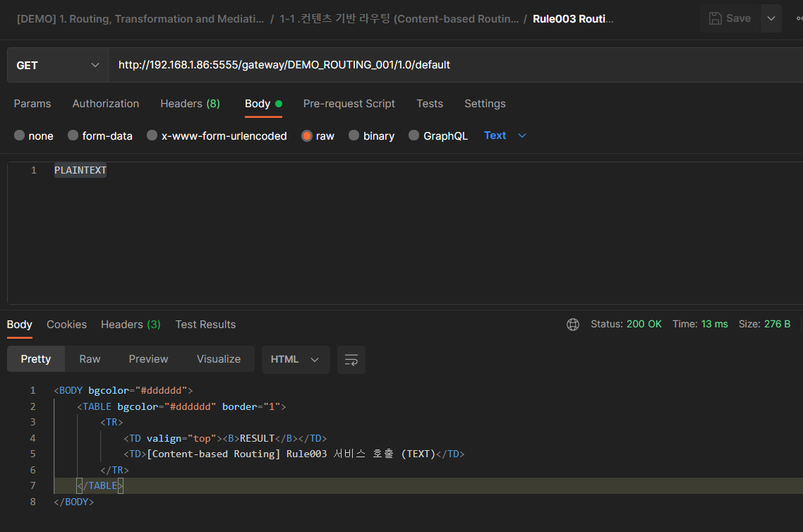Viewport: 803px width, 532px height.
Task: Open the Save options dropdown arrow
Action: click(771, 18)
